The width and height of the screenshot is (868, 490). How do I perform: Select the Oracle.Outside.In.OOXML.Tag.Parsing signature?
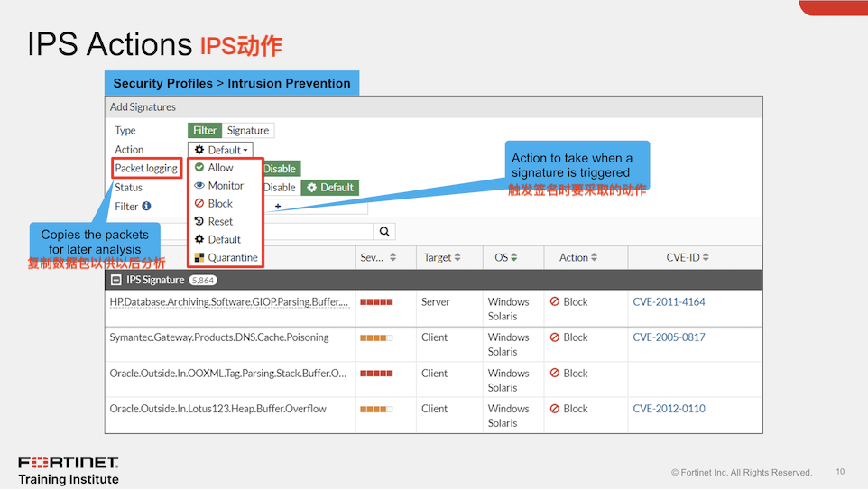228,374
